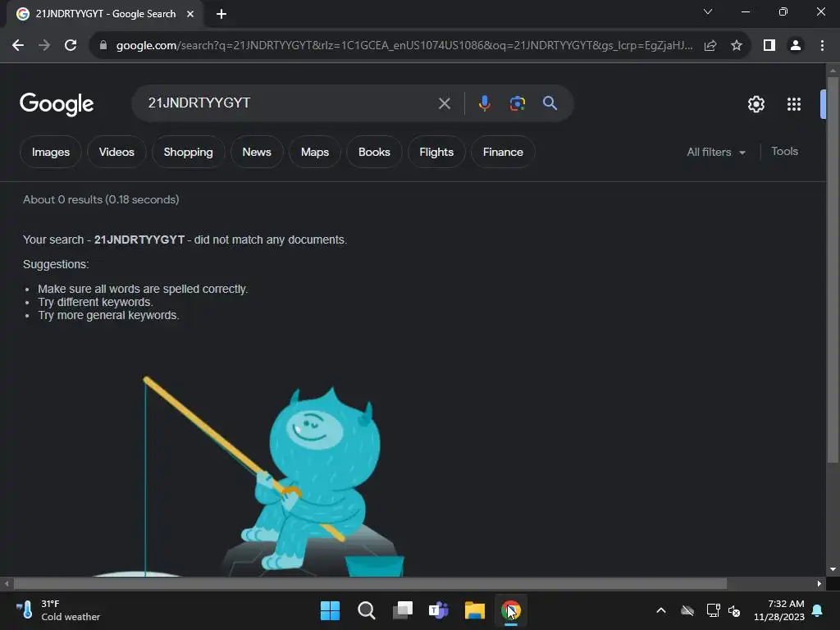
Task: Switch to Maps results
Action: 315,152
